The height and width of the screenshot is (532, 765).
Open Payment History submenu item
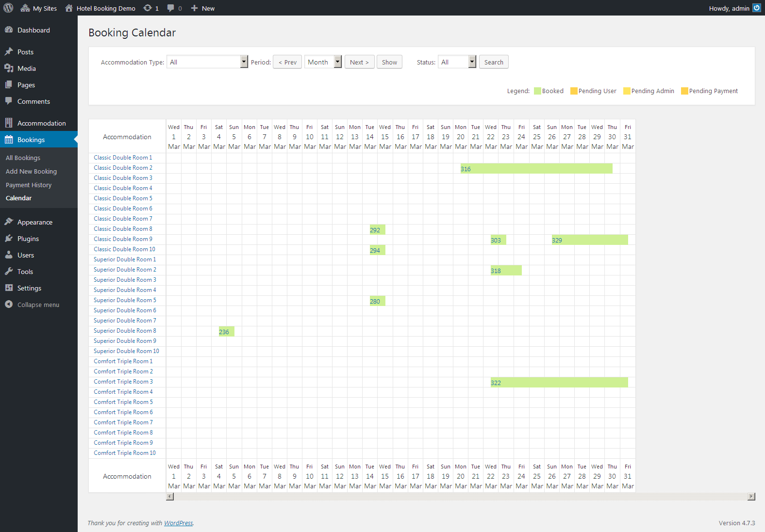coord(29,185)
